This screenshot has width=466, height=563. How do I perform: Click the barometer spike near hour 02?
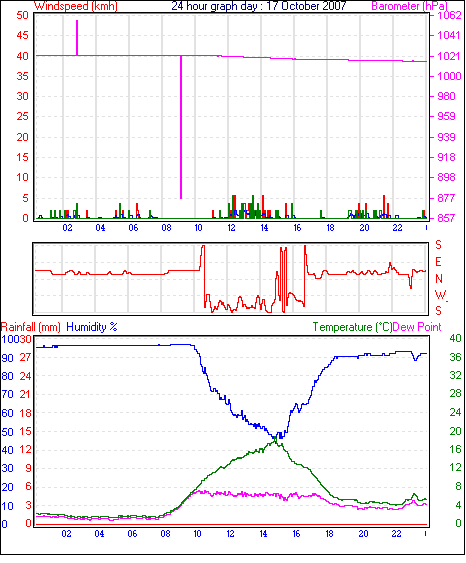pyautogui.click(x=77, y=38)
